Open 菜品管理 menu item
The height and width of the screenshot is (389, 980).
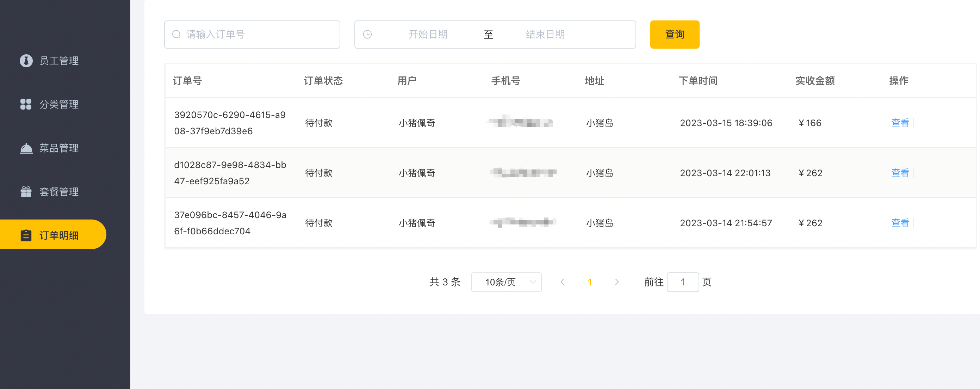tap(59, 148)
